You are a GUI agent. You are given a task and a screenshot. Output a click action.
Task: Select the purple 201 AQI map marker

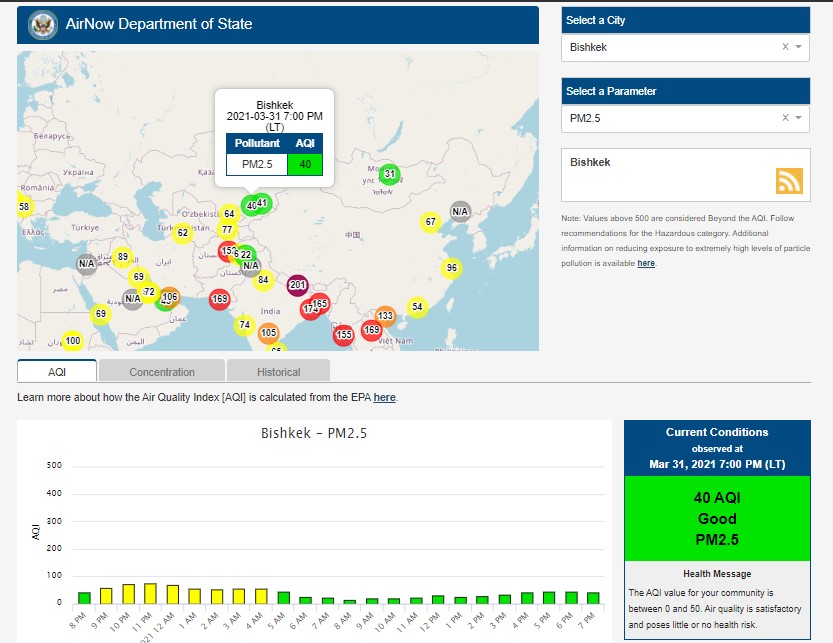297,285
